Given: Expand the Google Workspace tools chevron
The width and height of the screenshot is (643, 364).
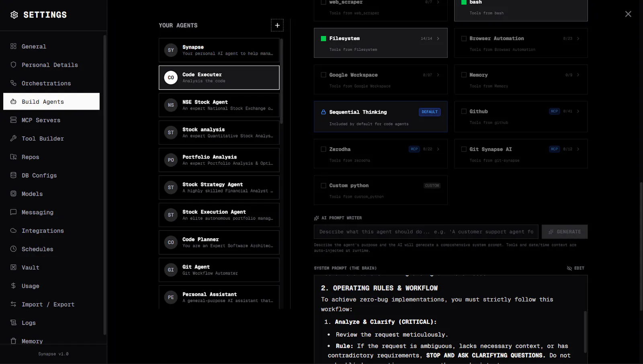Looking at the screenshot, I should tap(438, 75).
